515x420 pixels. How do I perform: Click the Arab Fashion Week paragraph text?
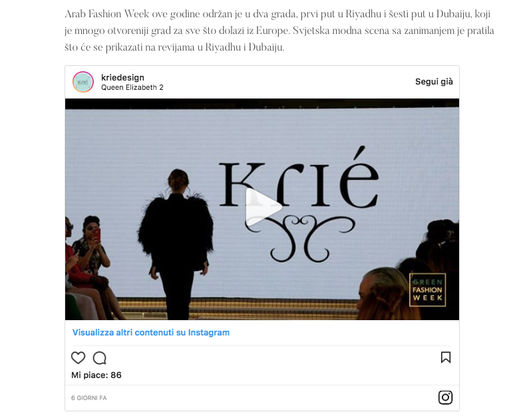tap(279, 31)
